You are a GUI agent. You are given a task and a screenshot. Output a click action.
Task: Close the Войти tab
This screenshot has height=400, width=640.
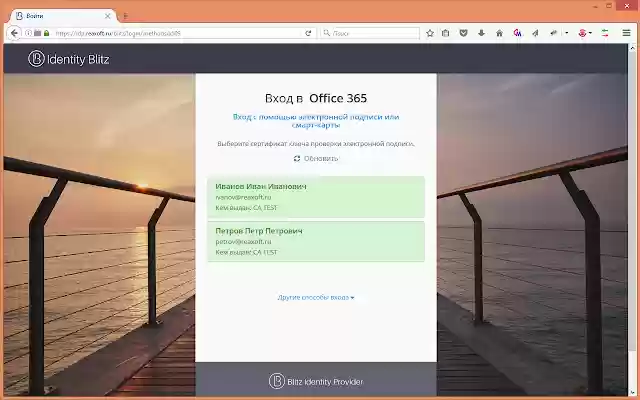click(108, 16)
